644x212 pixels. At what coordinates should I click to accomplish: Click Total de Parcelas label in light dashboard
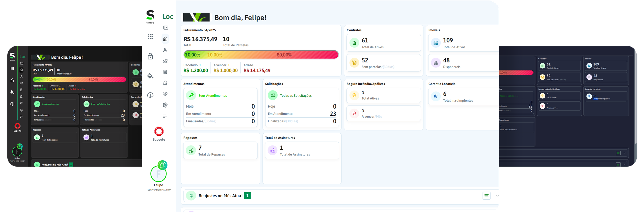click(236, 45)
